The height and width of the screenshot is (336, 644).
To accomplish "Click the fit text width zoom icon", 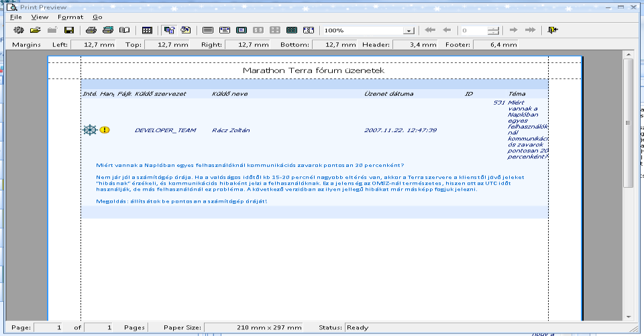I will tap(225, 30).
